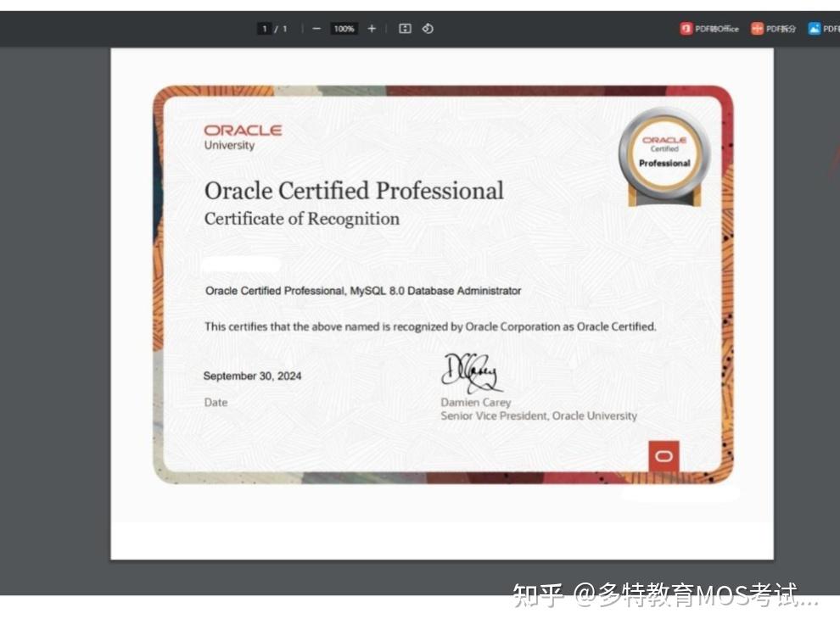
Task: Zoom in using the plus icon
Action: click(372, 28)
